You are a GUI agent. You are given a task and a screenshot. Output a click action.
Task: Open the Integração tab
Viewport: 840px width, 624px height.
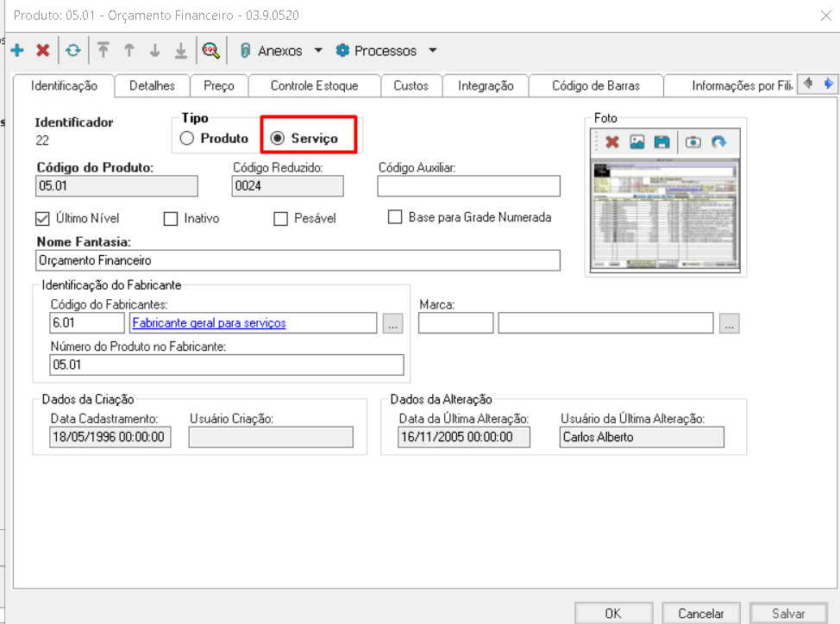[x=486, y=85]
